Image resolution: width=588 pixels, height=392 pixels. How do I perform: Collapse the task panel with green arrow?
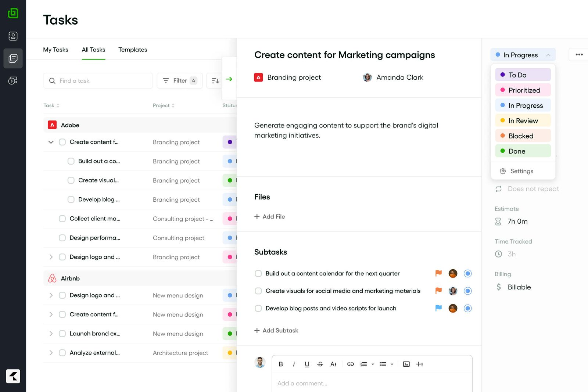click(229, 79)
